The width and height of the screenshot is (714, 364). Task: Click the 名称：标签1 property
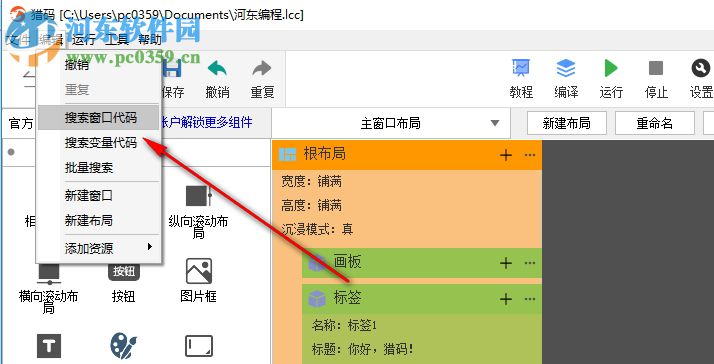344,325
